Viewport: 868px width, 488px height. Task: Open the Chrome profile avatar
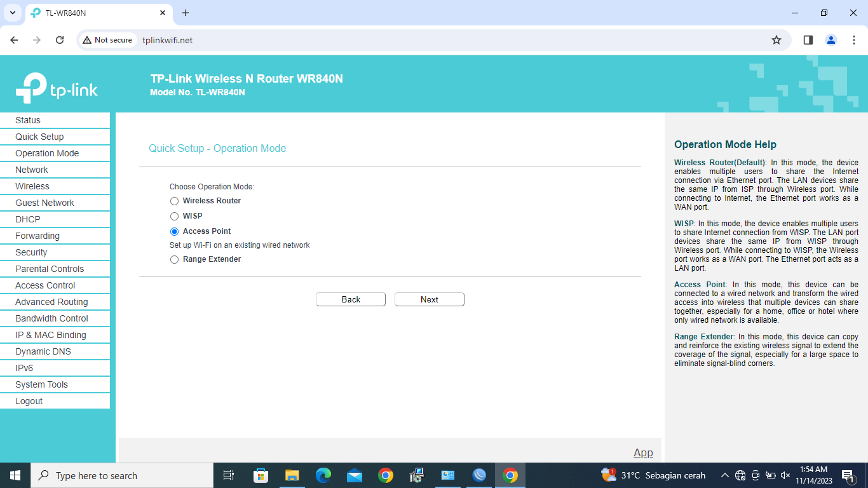831,40
